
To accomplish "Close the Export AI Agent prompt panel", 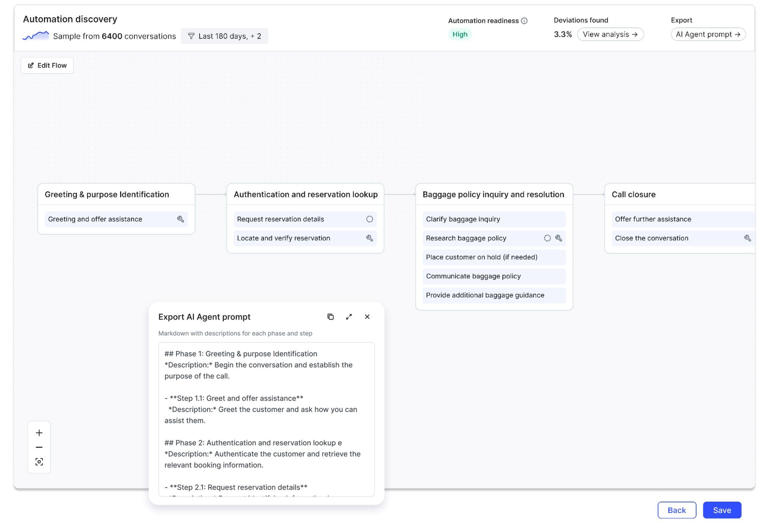I will [367, 317].
